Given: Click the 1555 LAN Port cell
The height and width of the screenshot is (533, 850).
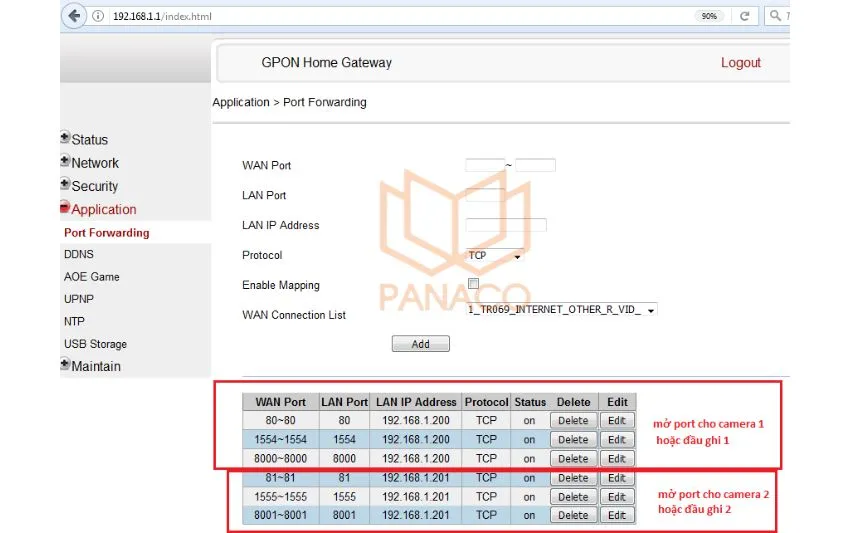Looking at the screenshot, I should pos(344,497).
